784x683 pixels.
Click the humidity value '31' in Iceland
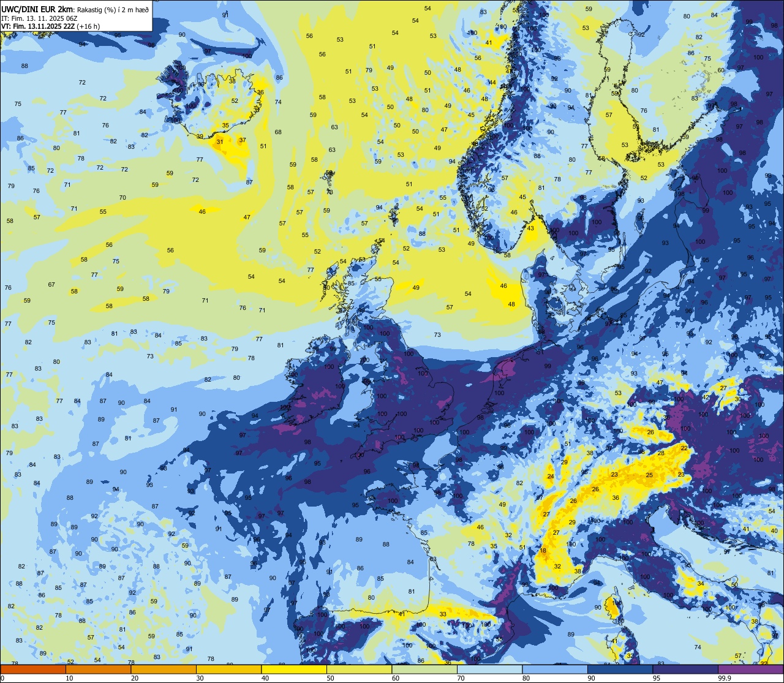pyautogui.click(x=220, y=142)
